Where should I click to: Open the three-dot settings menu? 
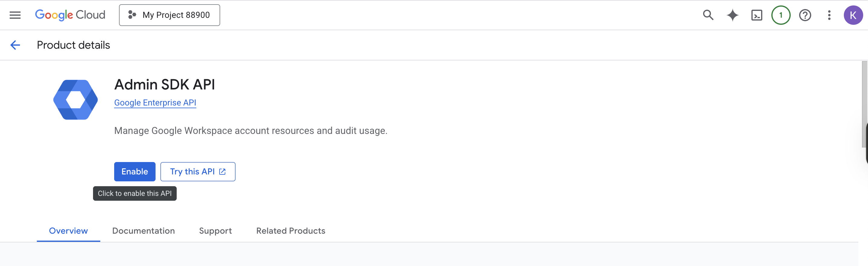829,15
